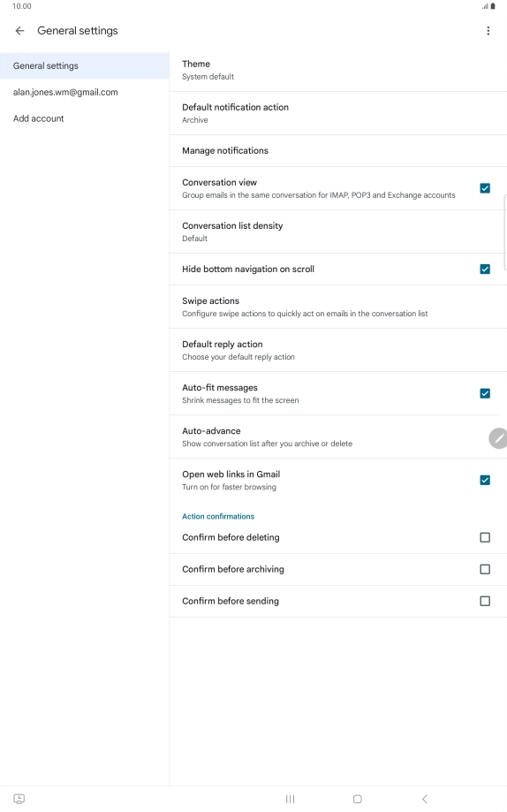
Task: Enable Confirm before deleting
Action: click(x=485, y=537)
